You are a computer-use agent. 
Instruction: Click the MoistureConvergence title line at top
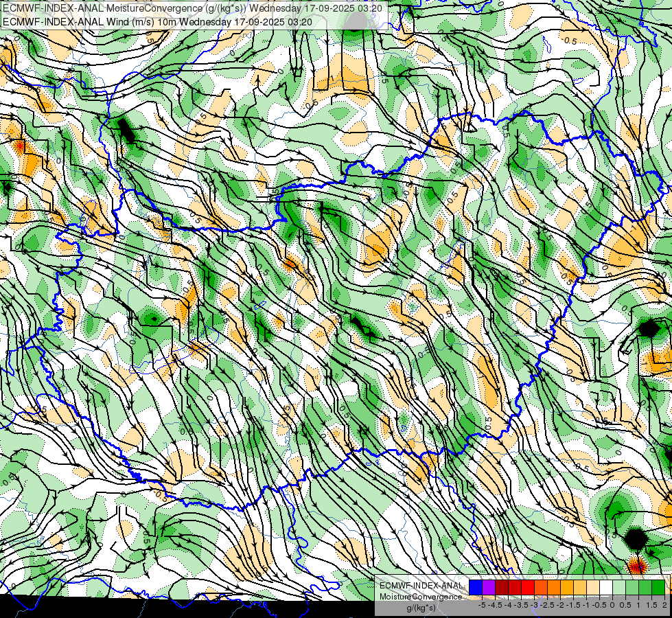pos(192,8)
